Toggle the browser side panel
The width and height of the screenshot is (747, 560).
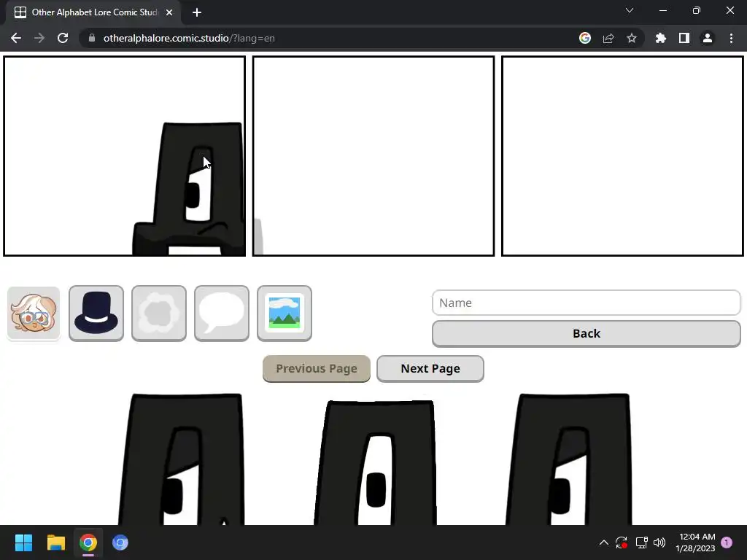click(684, 38)
